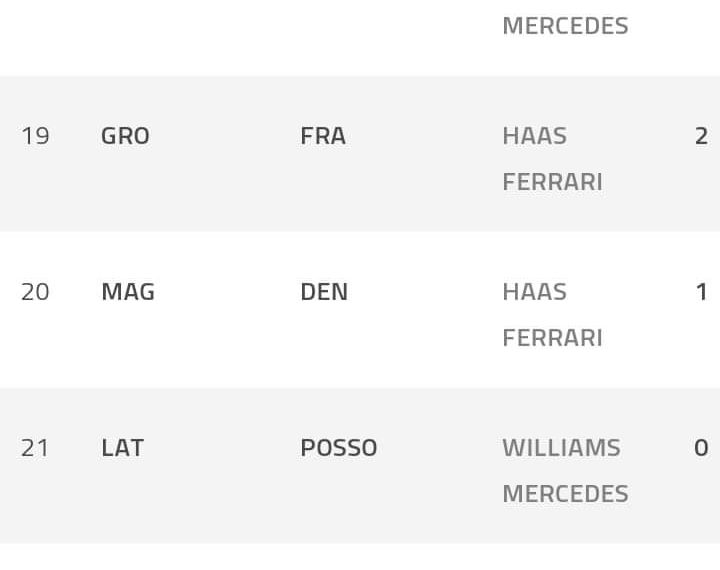This screenshot has height=570, width=720.
Task: Select the points value 2 for GRO
Action: pos(701,136)
